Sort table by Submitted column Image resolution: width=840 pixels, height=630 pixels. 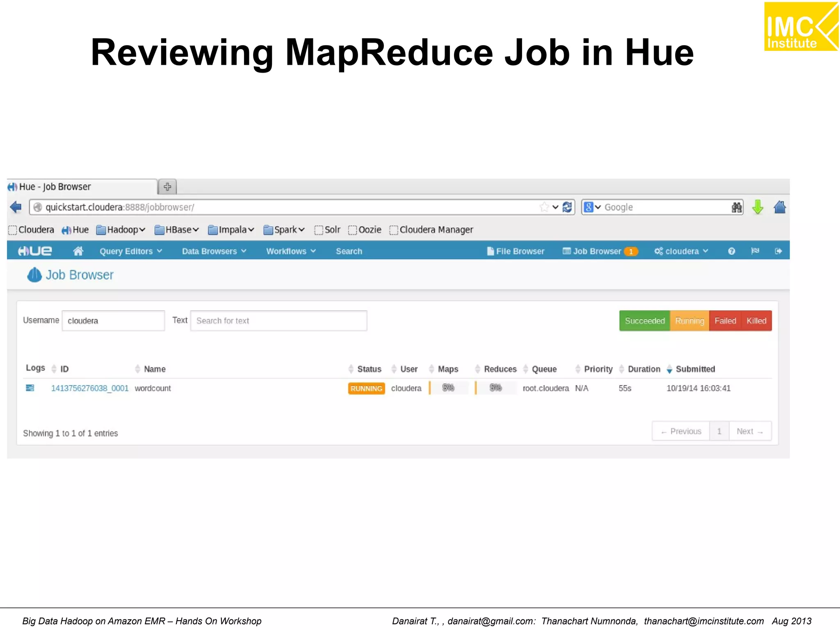coord(691,369)
